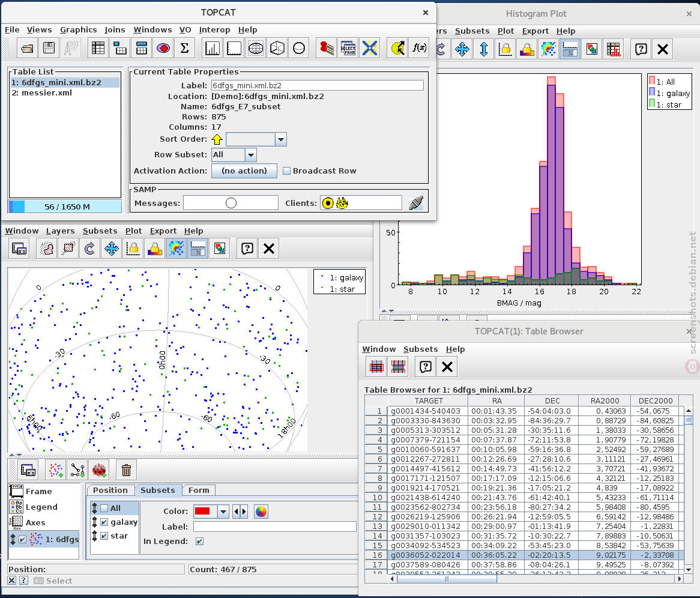Image resolution: width=700 pixels, height=598 pixels.
Task: Open the table data view icon
Action: click(98, 48)
